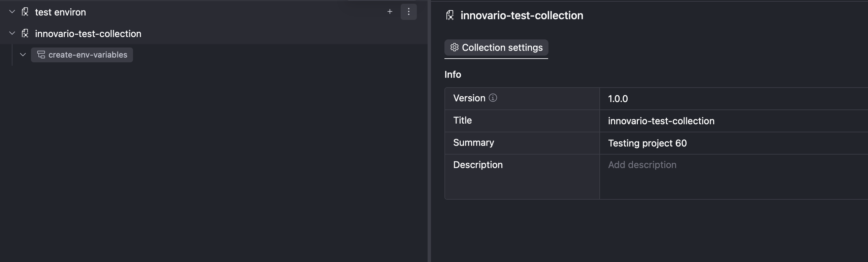The height and width of the screenshot is (262, 868).
Task: Click the create-env-variables folder icon
Action: [x=41, y=55]
